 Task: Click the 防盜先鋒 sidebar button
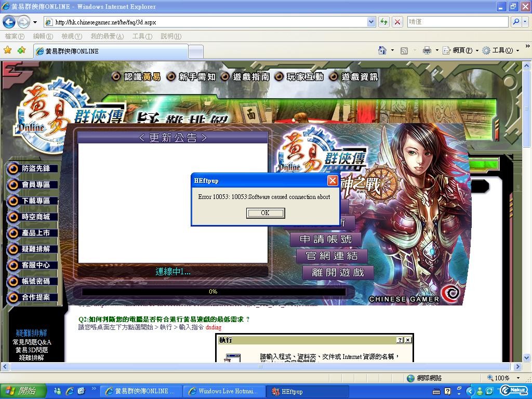point(32,169)
